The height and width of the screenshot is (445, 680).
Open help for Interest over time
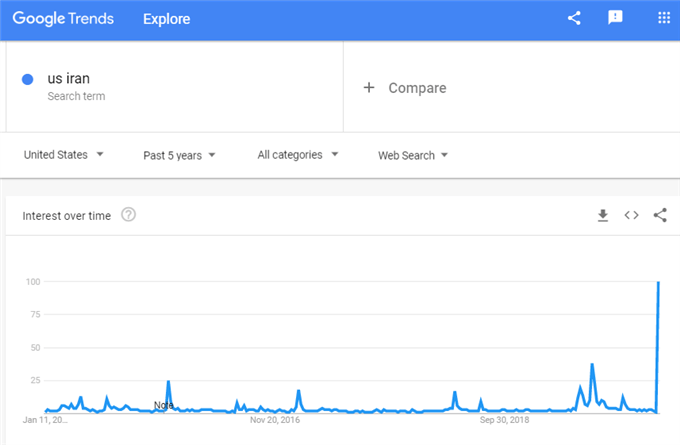click(x=128, y=215)
